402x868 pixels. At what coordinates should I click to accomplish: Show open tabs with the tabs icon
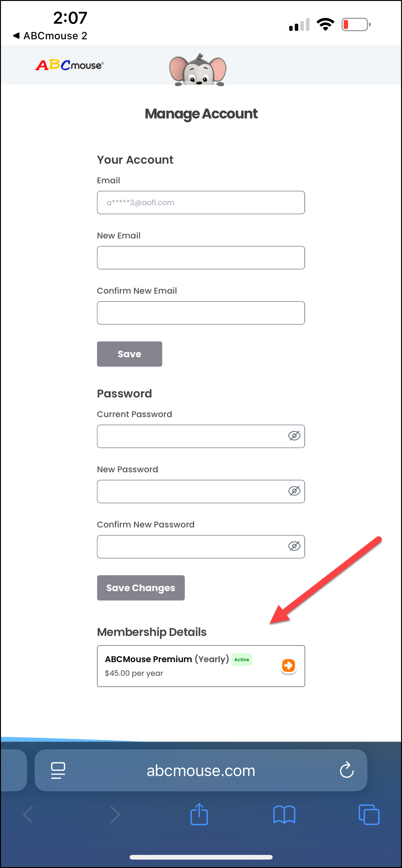tap(369, 815)
